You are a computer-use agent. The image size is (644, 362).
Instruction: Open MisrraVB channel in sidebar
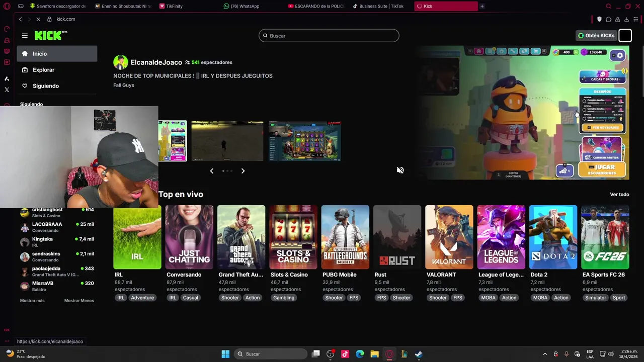tap(57, 286)
